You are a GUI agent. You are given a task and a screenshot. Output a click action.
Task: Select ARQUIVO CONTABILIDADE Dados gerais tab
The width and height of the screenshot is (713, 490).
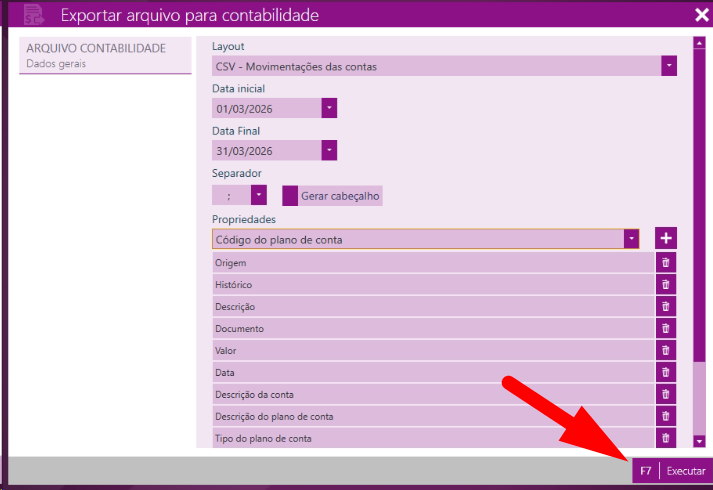105,56
